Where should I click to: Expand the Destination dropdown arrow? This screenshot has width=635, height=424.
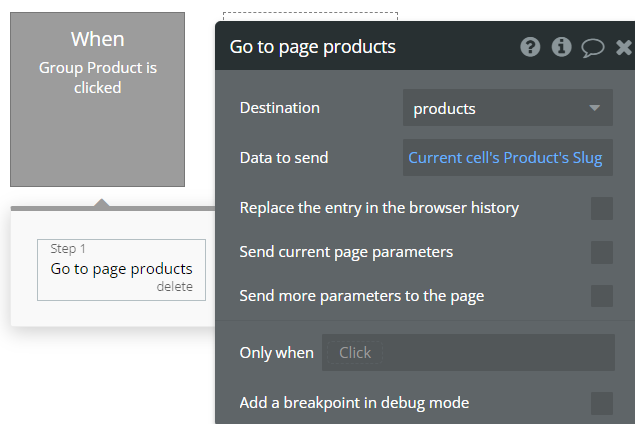point(595,108)
